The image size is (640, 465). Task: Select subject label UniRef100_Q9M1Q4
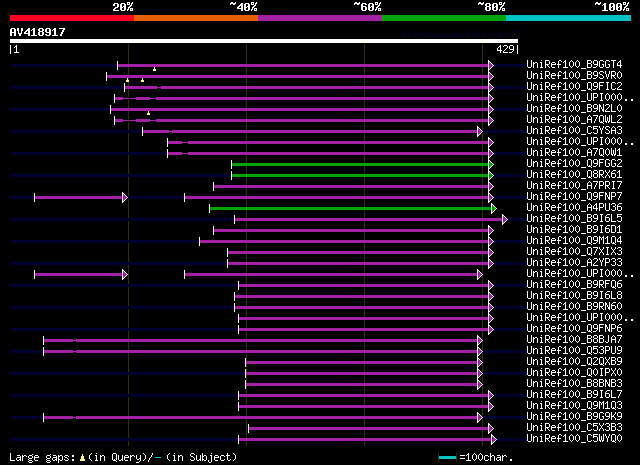pyautogui.click(x=574, y=241)
